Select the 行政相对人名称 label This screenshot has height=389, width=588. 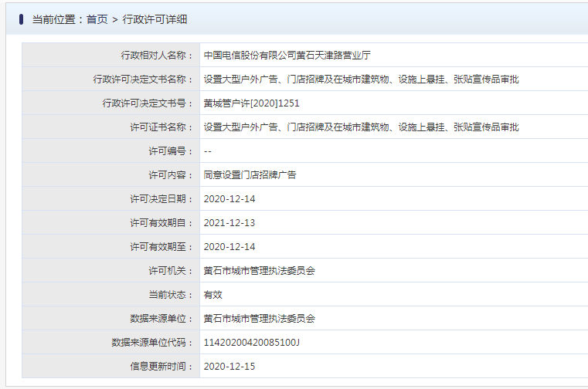[157, 56]
